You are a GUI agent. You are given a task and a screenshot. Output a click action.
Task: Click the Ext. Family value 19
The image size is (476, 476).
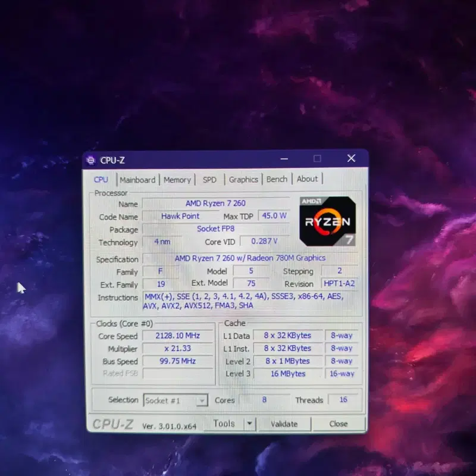pyautogui.click(x=161, y=284)
